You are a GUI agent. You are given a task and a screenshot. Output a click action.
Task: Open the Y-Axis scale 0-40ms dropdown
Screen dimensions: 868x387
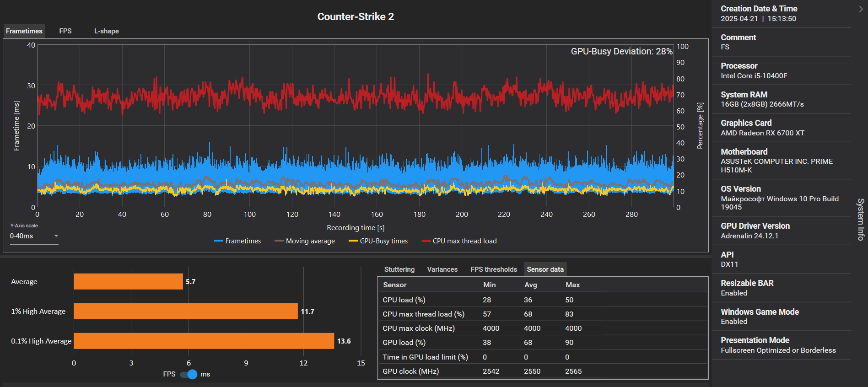[34, 236]
